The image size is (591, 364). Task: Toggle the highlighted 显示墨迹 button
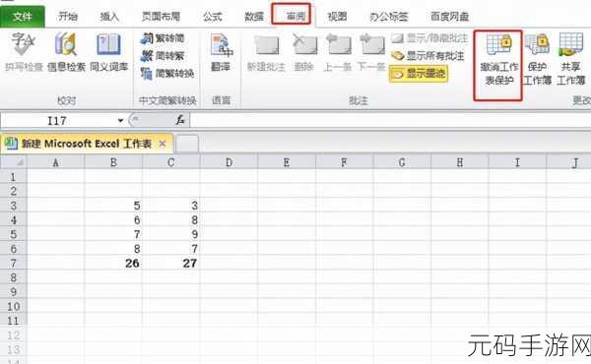(419, 74)
